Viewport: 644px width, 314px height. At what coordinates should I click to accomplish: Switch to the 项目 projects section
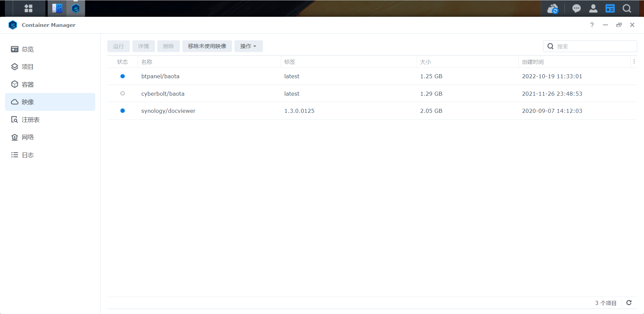pos(28,66)
